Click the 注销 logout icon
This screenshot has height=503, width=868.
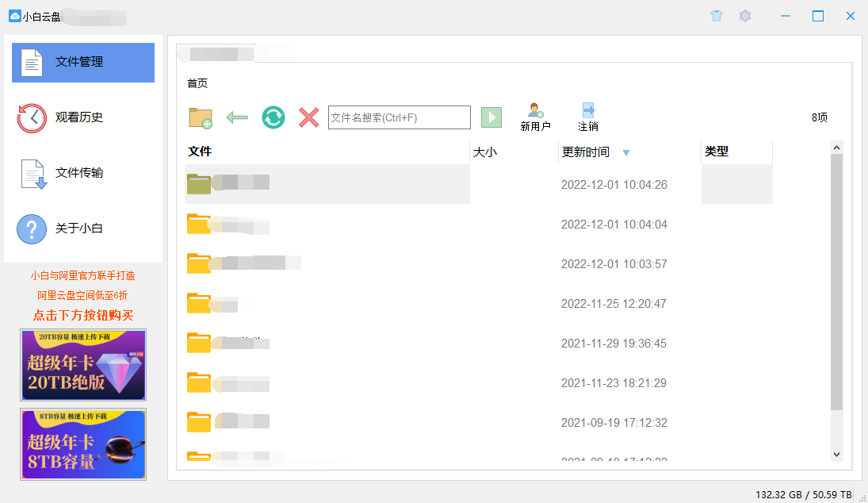point(588,111)
